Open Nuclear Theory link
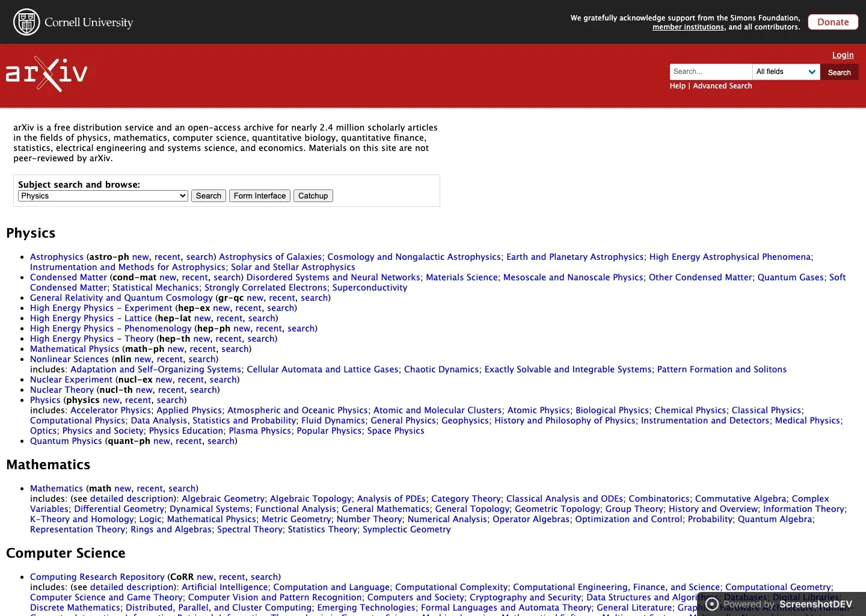This screenshot has width=866, height=616. 62,390
